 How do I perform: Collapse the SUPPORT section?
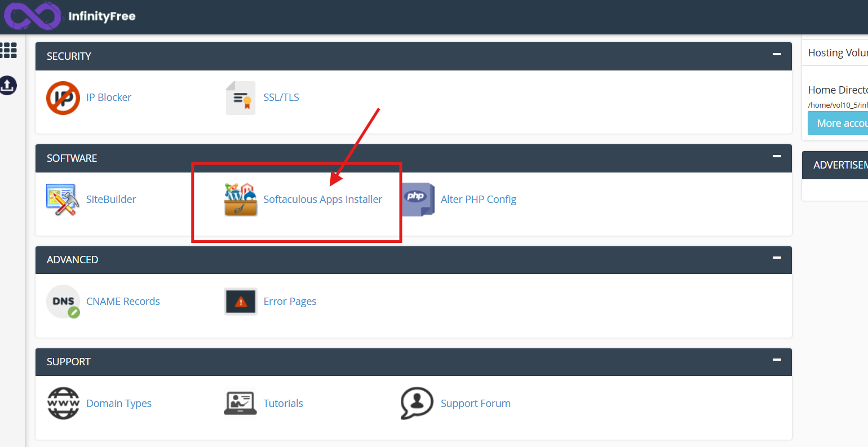(x=777, y=360)
